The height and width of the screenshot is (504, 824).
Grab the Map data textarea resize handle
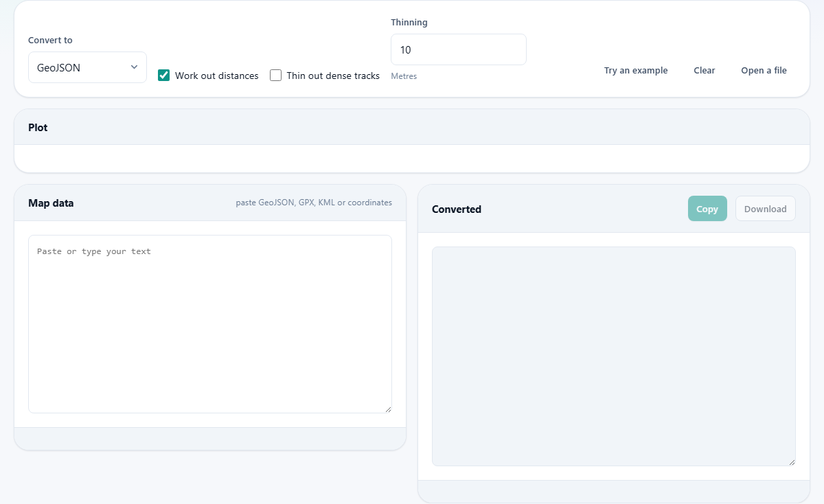point(387,409)
